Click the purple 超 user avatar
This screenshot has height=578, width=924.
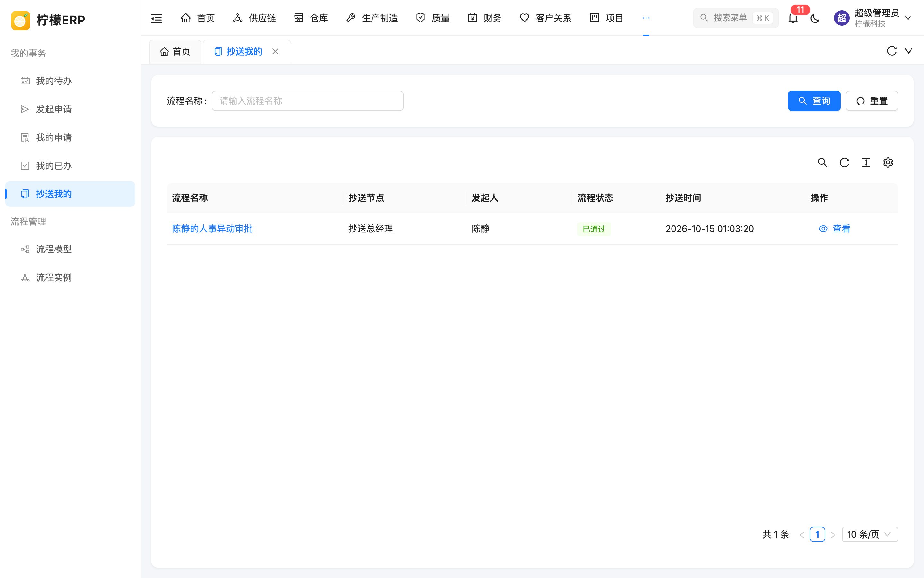pos(842,18)
